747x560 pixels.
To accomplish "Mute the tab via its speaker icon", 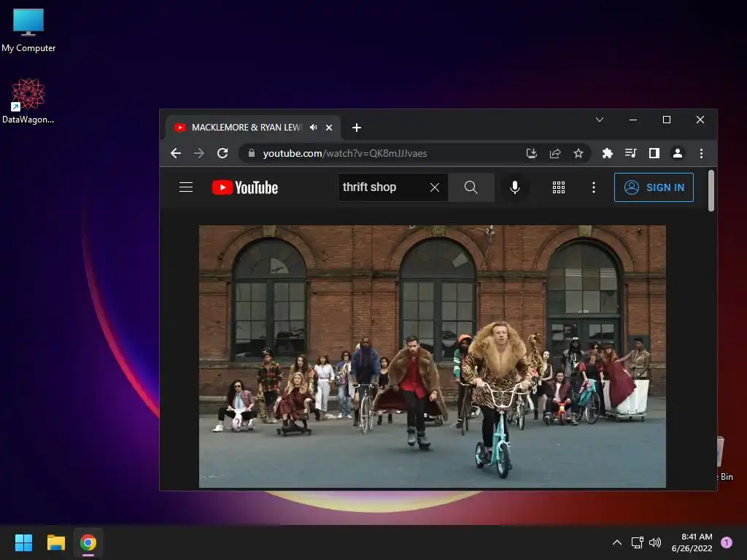I will [x=313, y=128].
